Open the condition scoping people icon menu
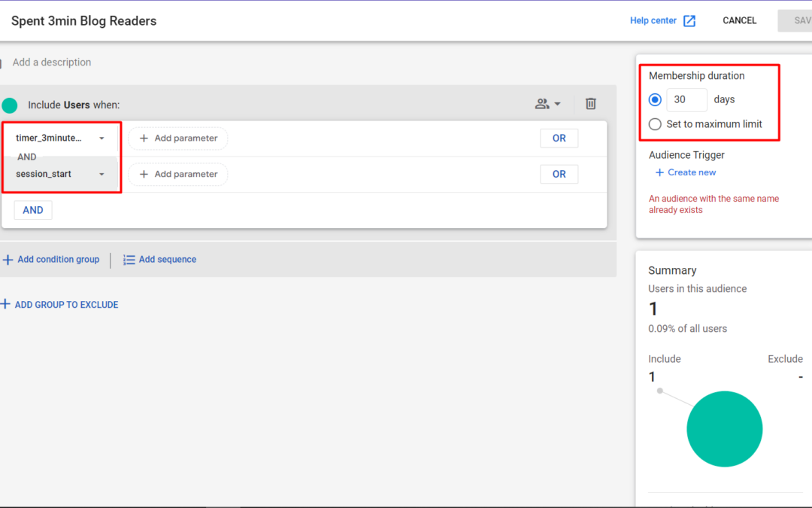This screenshot has height=508, width=812. click(x=547, y=104)
